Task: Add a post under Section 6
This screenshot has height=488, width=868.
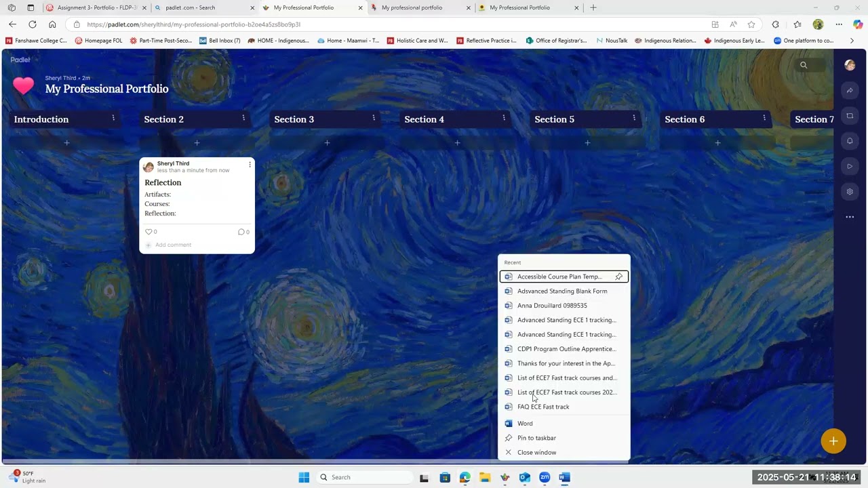Action: [717, 143]
